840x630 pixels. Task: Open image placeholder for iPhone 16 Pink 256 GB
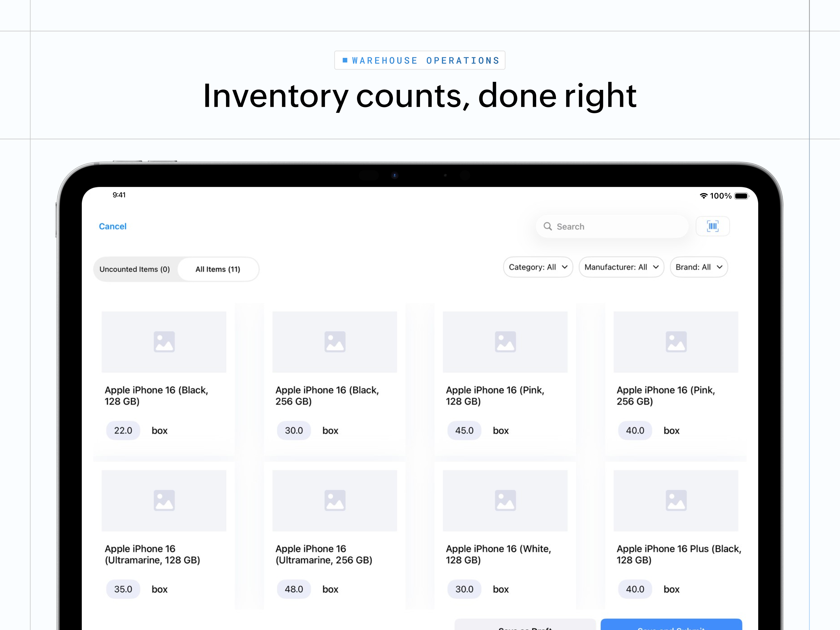pos(676,342)
